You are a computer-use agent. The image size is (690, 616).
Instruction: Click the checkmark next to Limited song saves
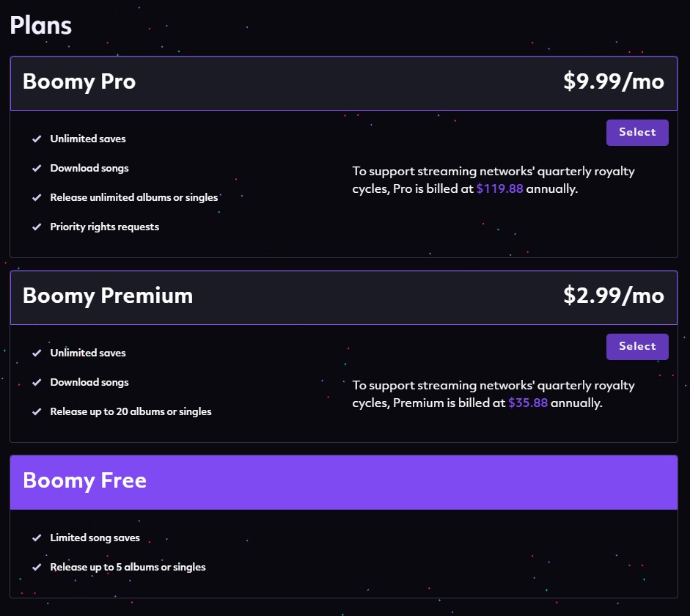(37, 538)
